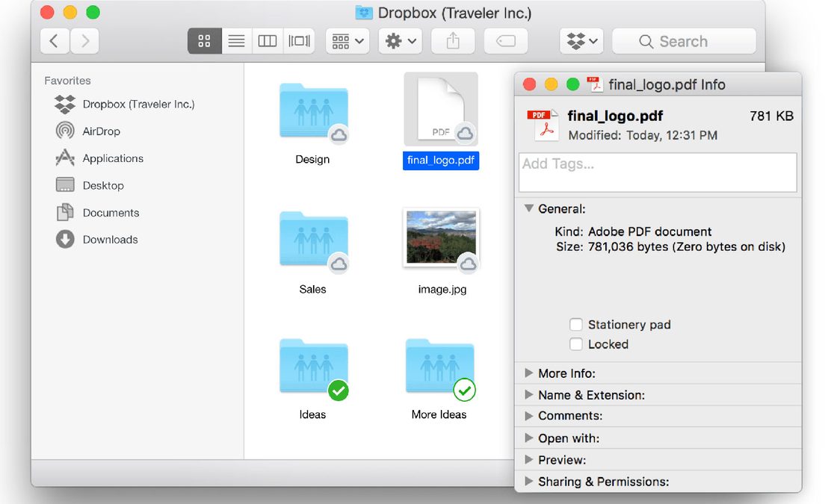The image size is (837, 504).
Task: Open the item arrangement dropdown
Action: tap(348, 41)
